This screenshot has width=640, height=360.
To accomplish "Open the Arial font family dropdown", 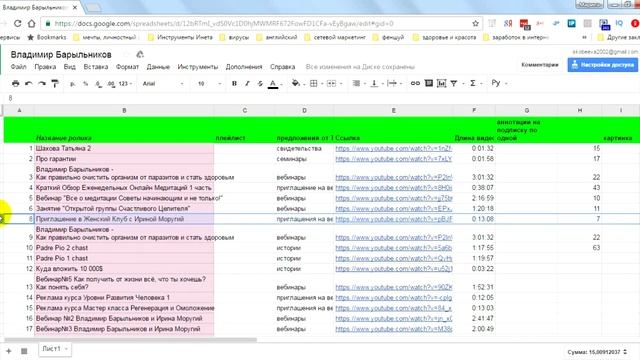I will [163, 84].
